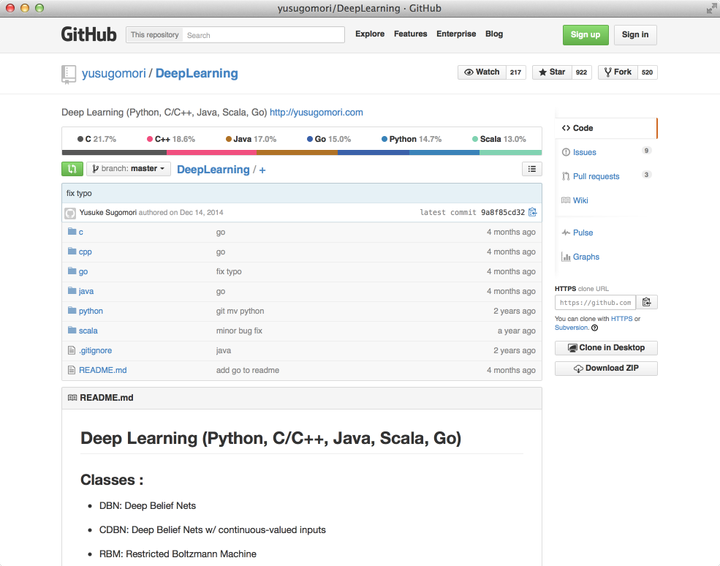
Task: Click the file list view icon
Action: point(531,169)
